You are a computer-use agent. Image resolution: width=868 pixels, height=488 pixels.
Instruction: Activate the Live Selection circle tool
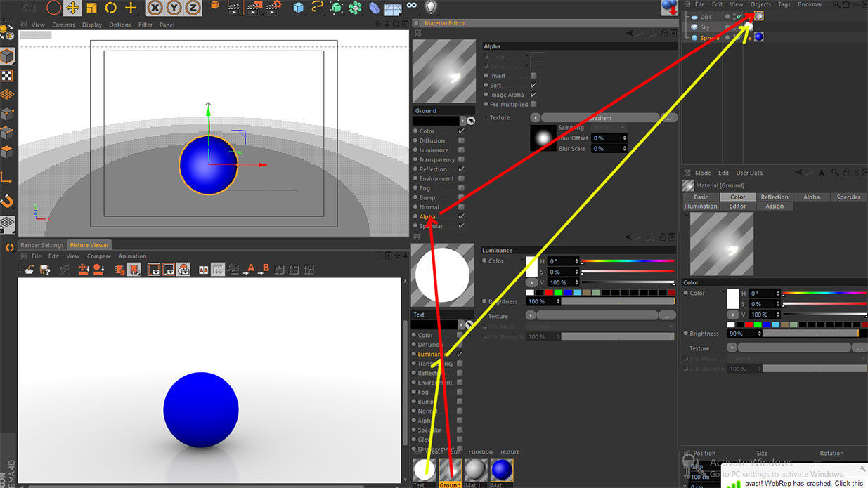(x=53, y=8)
